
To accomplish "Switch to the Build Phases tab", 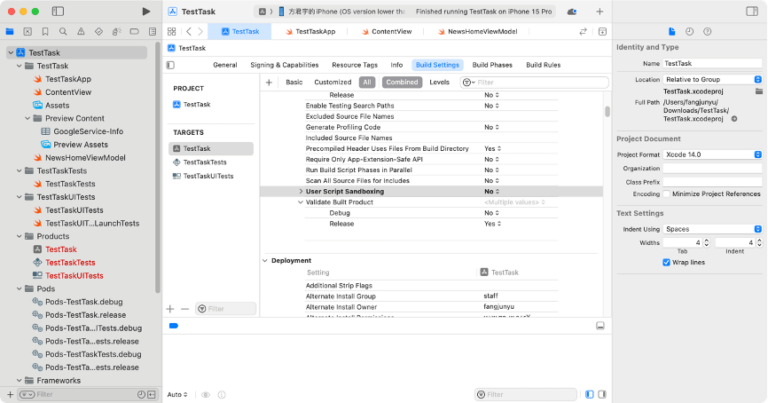I will point(492,64).
